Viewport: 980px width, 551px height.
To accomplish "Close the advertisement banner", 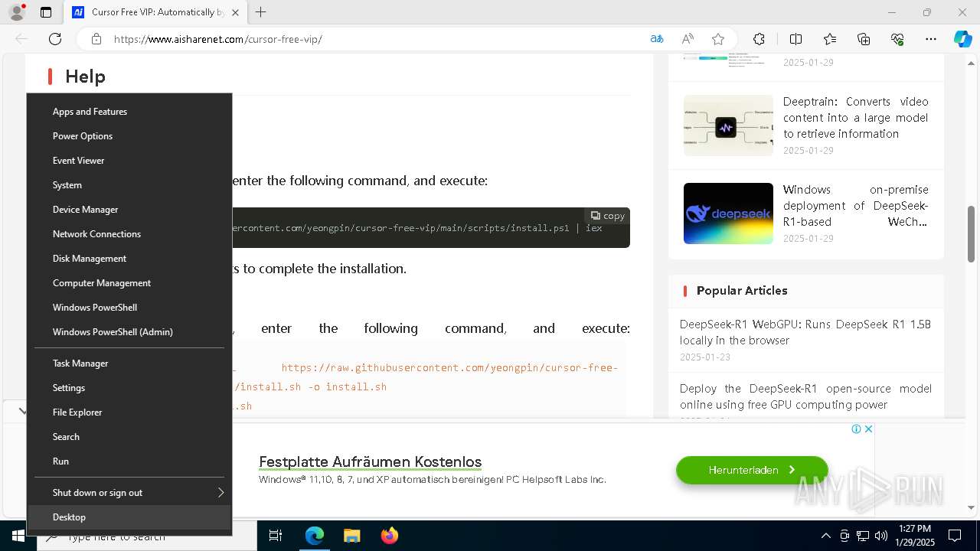I will tap(868, 429).
